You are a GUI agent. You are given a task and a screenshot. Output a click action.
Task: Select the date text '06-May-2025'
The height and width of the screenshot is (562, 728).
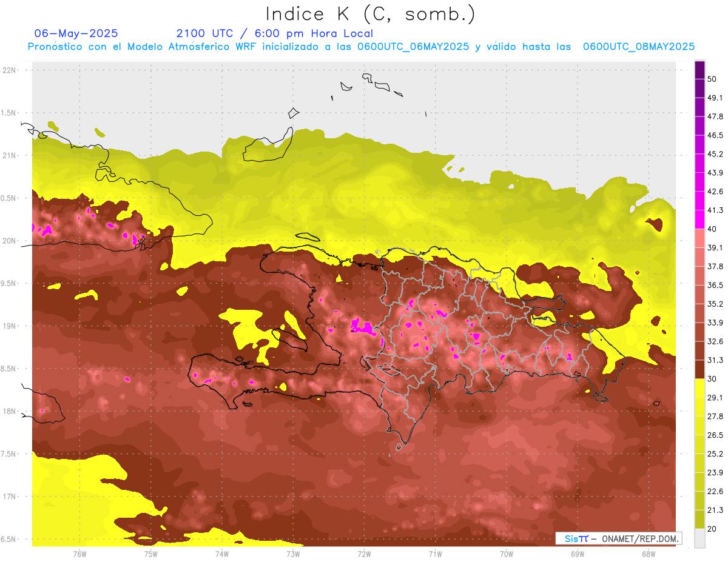(76, 33)
